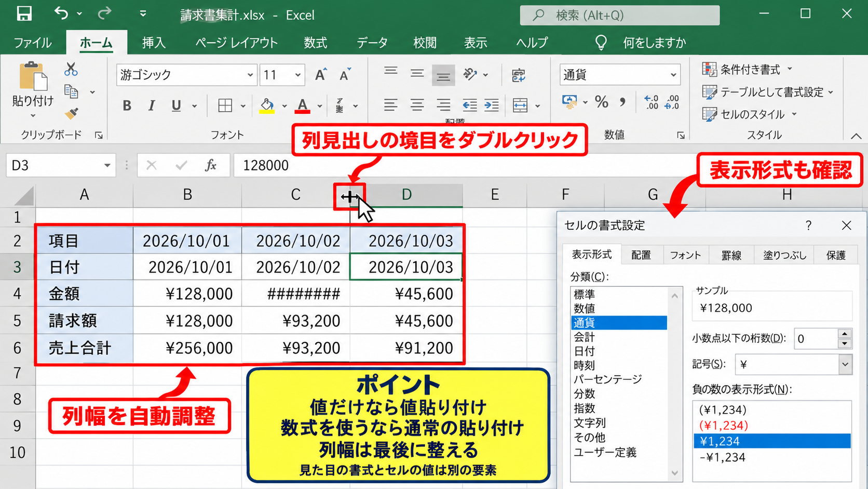Open the 罫線 tab in format dialog
Screen dimensions: 868x489
[731, 255]
